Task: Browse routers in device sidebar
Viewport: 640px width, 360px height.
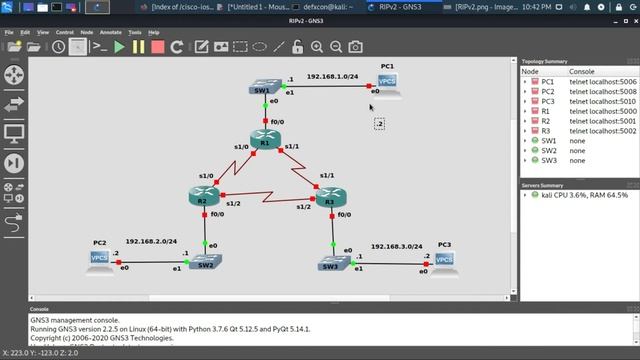Action: coord(14,75)
